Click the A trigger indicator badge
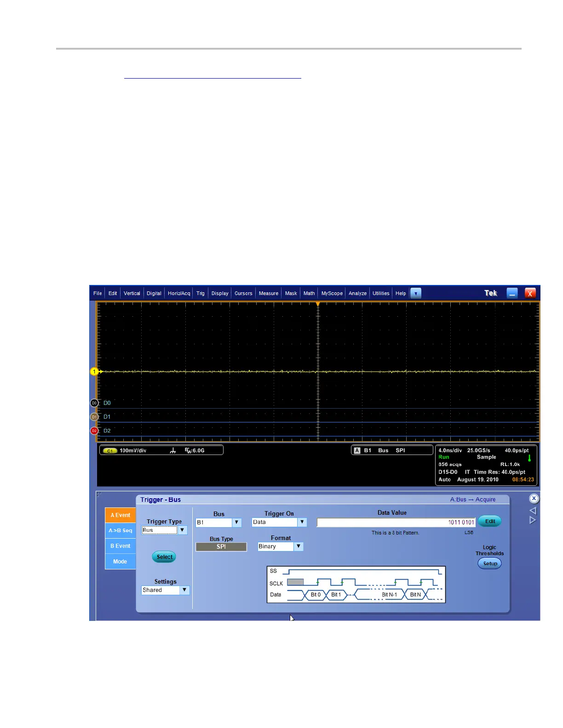 tap(357, 450)
